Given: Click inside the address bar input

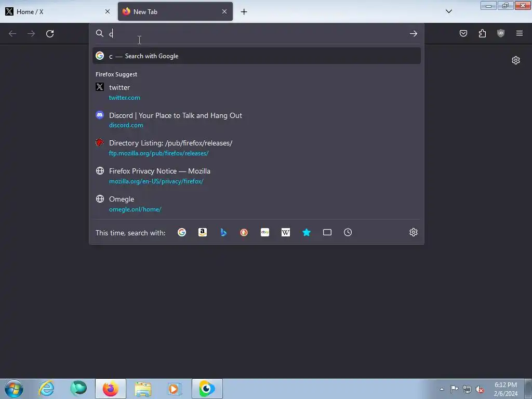Looking at the screenshot, I should (256, 34).
